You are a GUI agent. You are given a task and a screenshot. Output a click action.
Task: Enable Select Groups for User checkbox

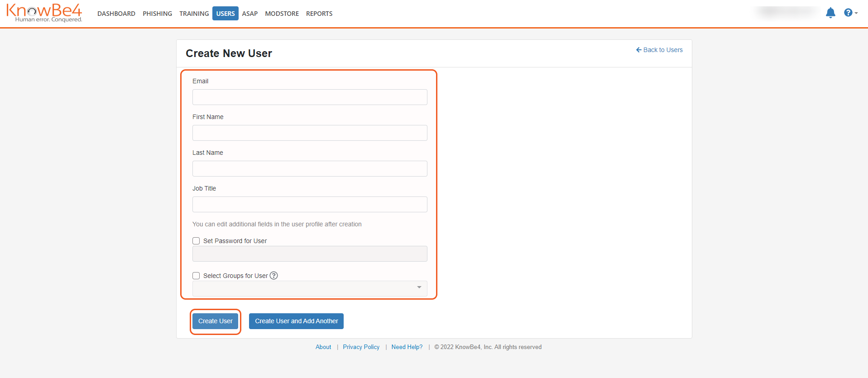(x=196, y=276)
